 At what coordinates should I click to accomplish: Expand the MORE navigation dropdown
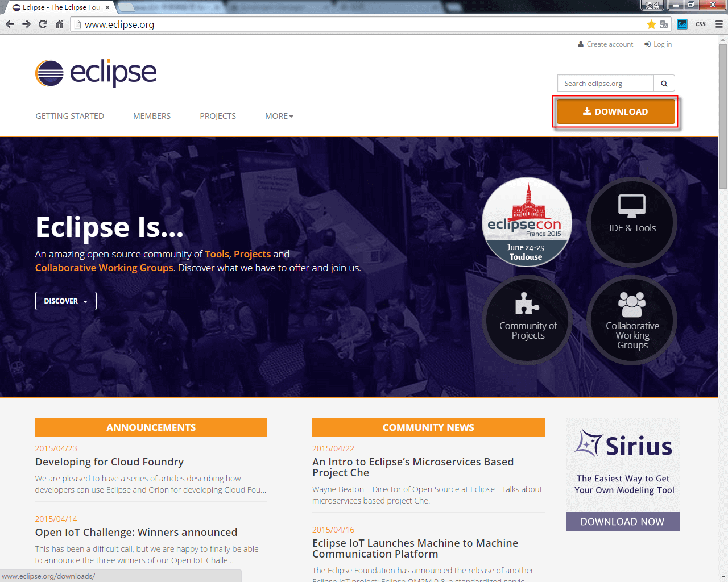tap(279, 115)
